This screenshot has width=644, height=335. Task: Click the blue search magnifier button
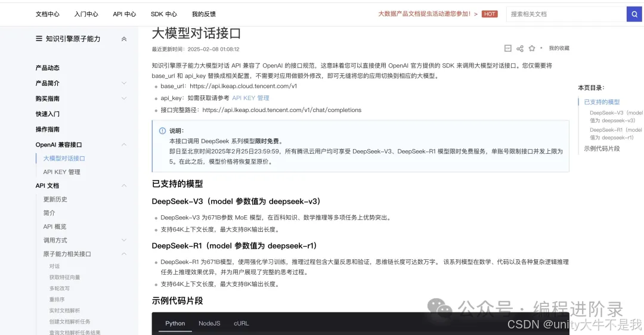[634, 14]
